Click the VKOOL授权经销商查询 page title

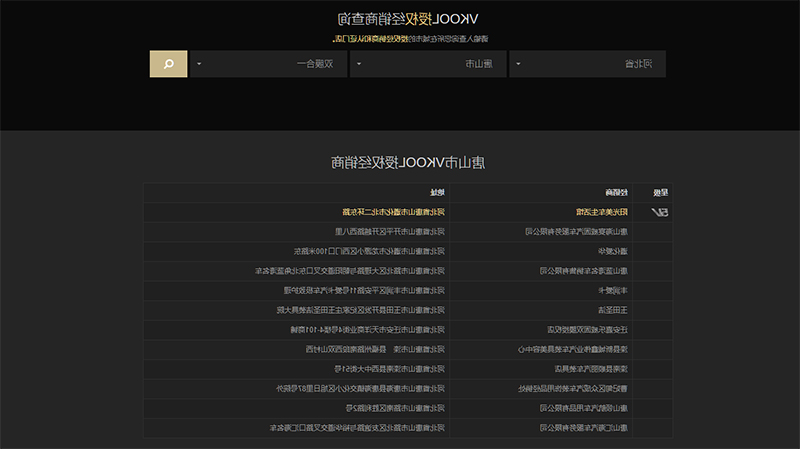click(x=407, y=19)
